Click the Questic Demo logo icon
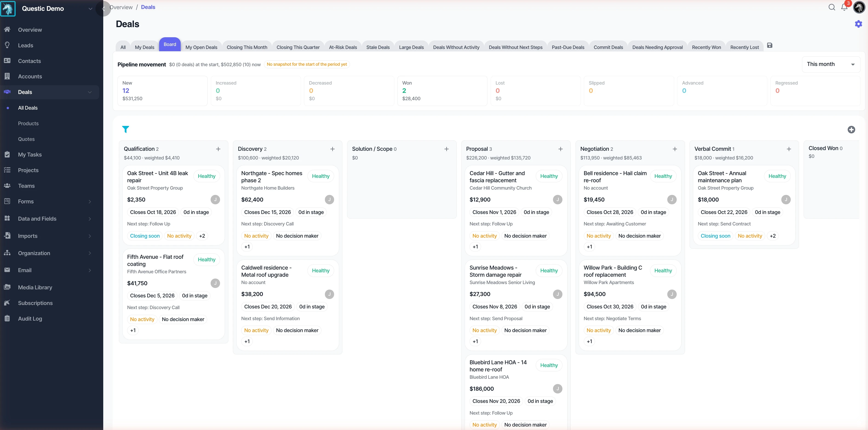 point(8,9)
